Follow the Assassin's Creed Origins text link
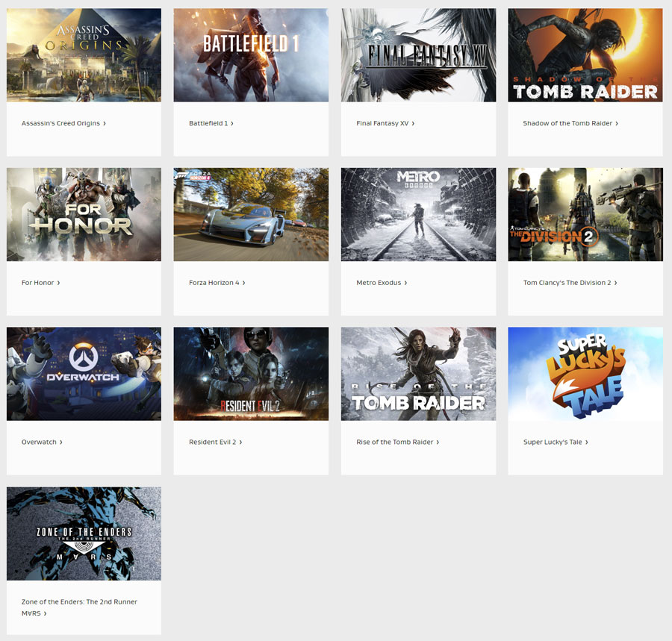This screenshot has width=672, height=641. (60, 123)
